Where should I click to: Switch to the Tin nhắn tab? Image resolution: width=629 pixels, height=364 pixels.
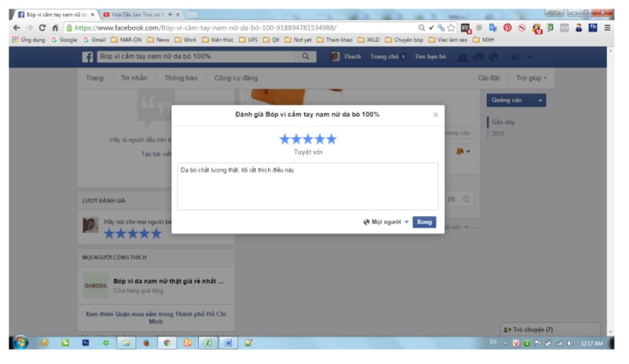pyautogui.click(x=134, y=79)
